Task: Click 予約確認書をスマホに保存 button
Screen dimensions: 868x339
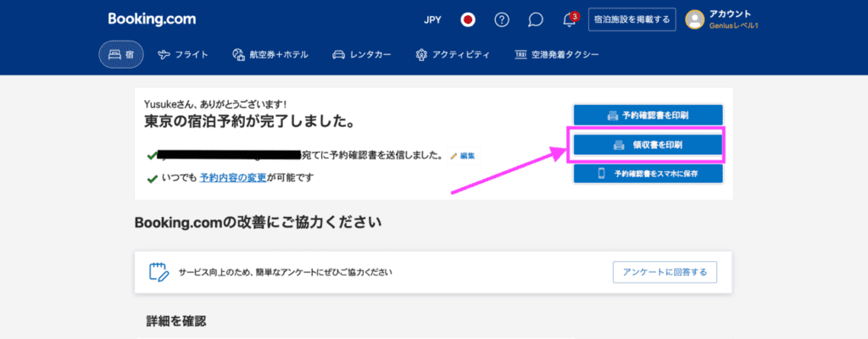Action: 648,174
